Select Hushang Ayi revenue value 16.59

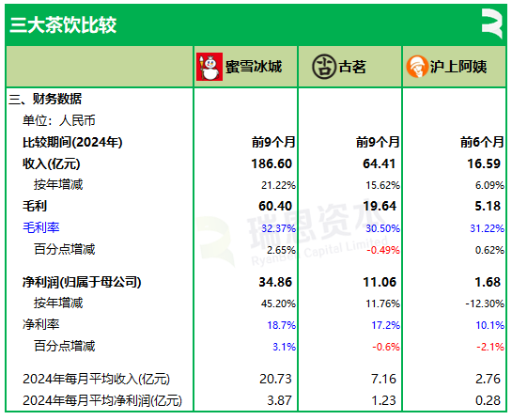pyautogui.click(x=484, y=163)
